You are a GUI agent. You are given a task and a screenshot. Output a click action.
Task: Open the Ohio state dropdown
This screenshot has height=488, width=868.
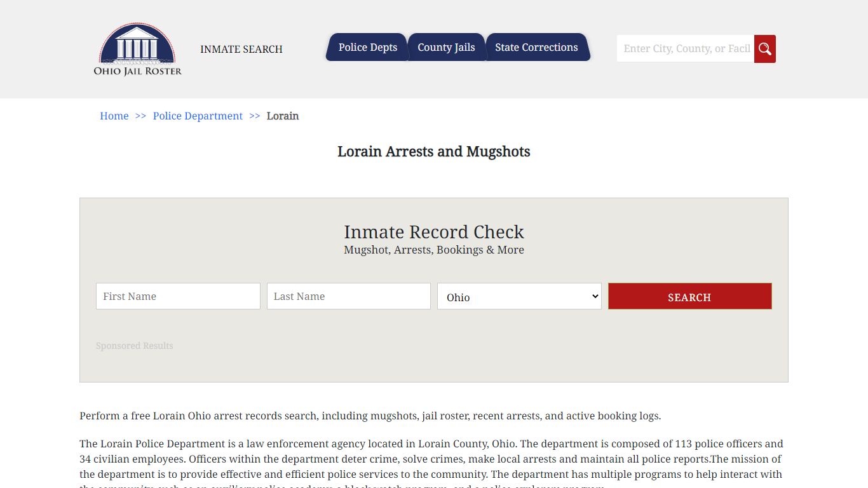(x=519, y=296)
